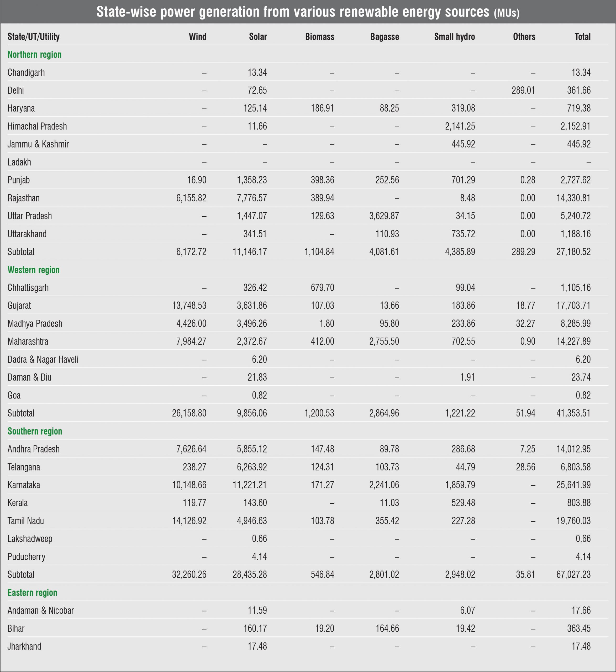The height and width of the screenshot is (672, 616).
Task: Select the Solar column header
Action: coord(258,37)
